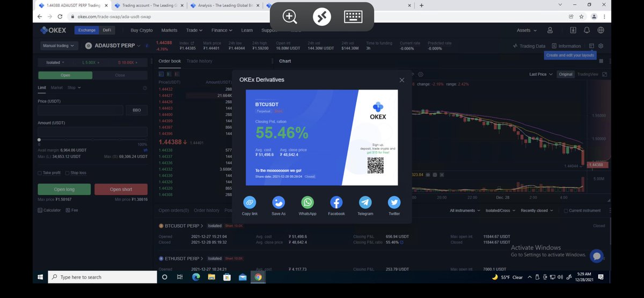Switch to the Open position toggle
The height and width of the screenshot is (298, 644).
pos(65,75)
